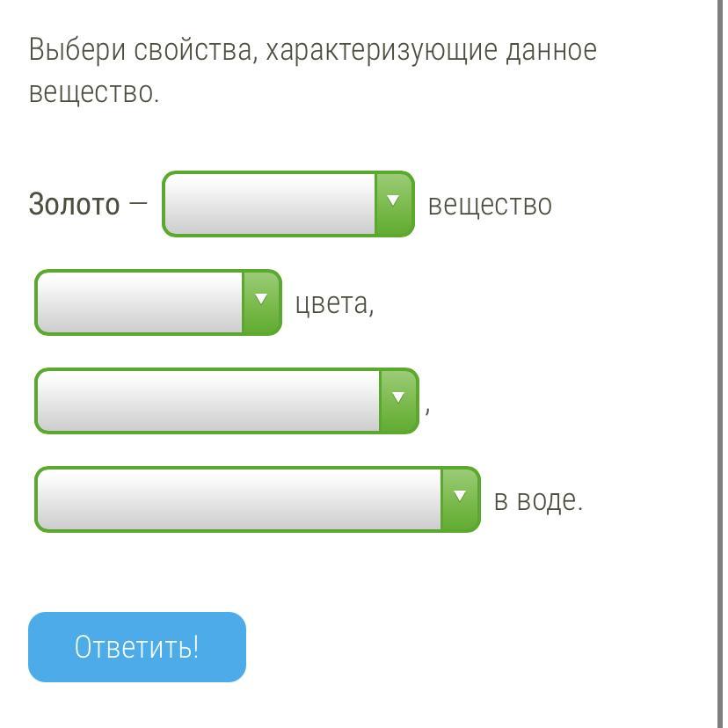728x728 pixels.
Task: Click the arrow icon beside 'вещество' dropdown
Action: point(394,204)
